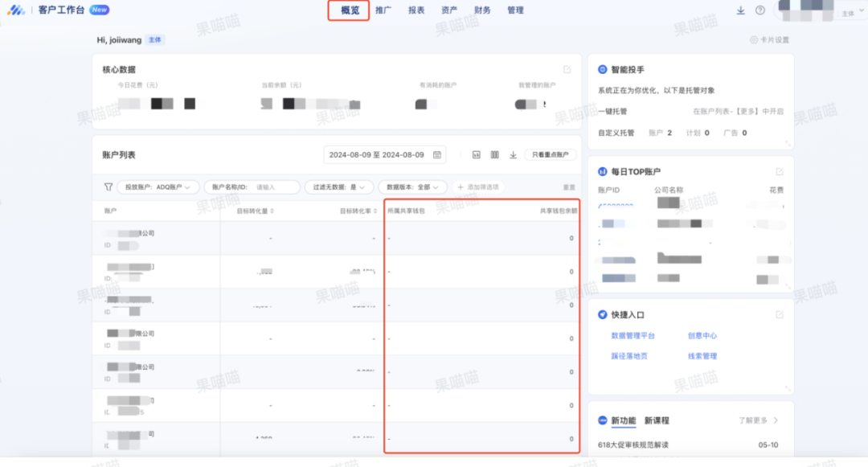Expand the 投放账户 ADQ账户 dropdown
The image size is (868, 467).
tap(158, 186)
